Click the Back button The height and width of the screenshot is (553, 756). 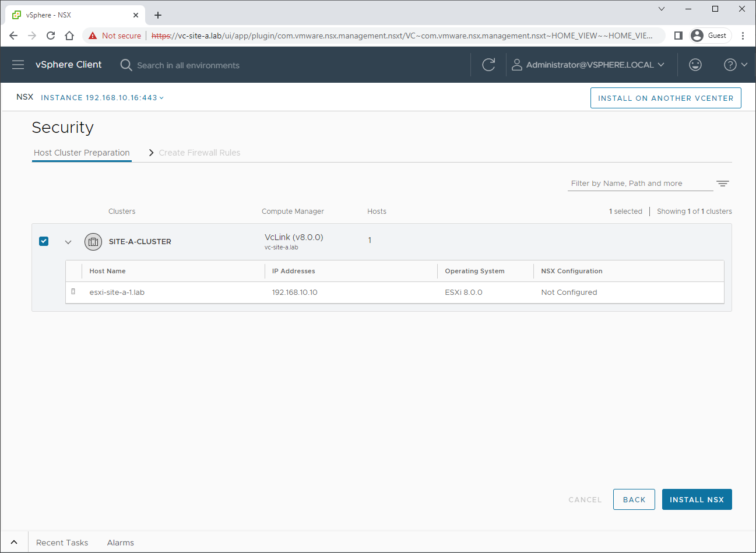coord(634,499)
